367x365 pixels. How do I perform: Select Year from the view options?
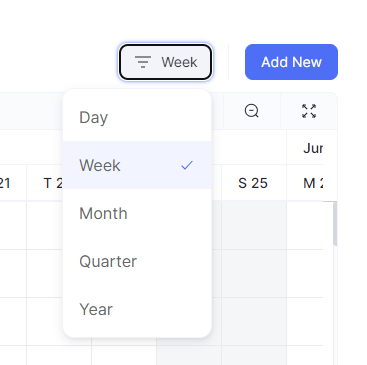coord(137,309)
